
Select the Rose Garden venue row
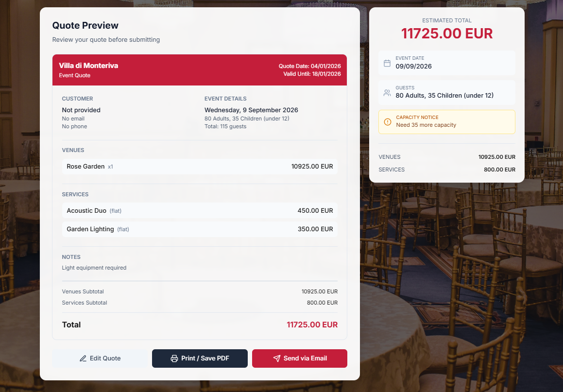point(200,167)
